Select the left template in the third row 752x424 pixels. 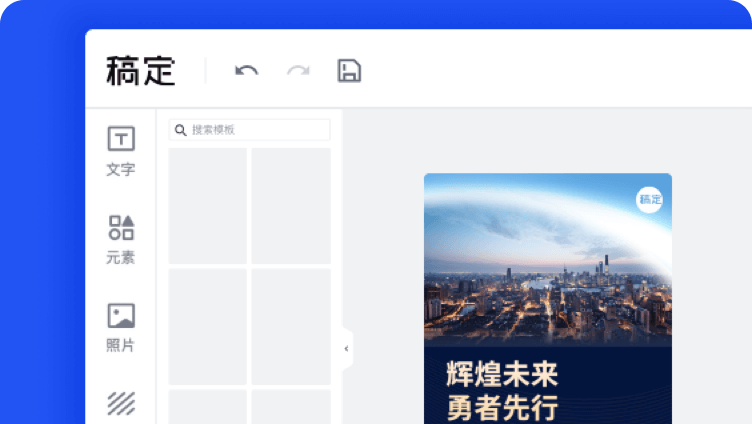click(x=207, y=407)
